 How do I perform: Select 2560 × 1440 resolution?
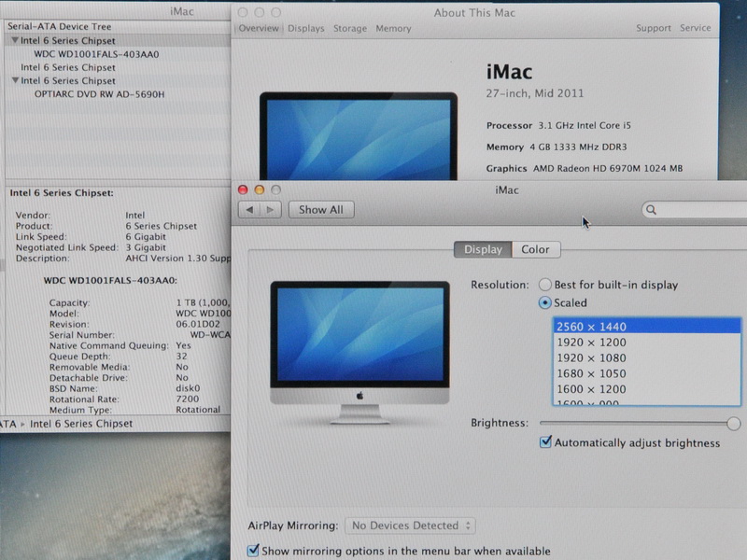pos(646,326)
